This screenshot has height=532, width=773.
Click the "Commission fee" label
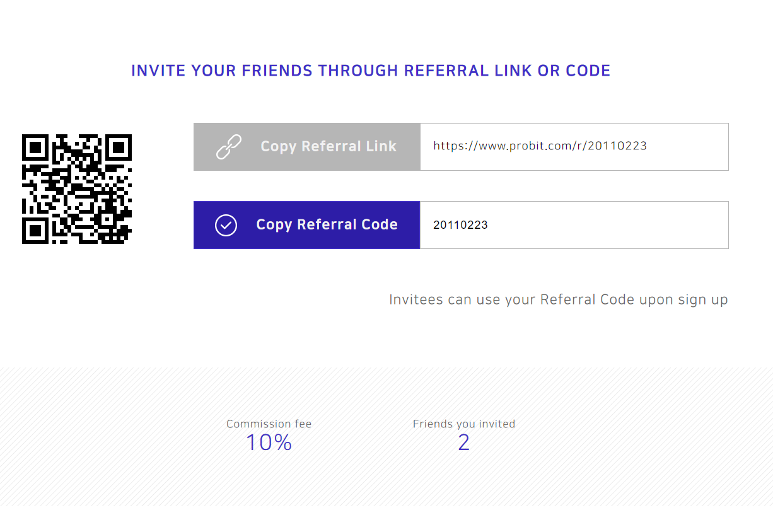[x=269, y=424]
